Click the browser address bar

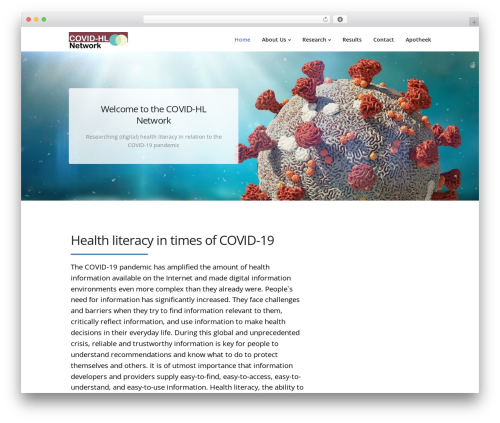coord(237,20)
